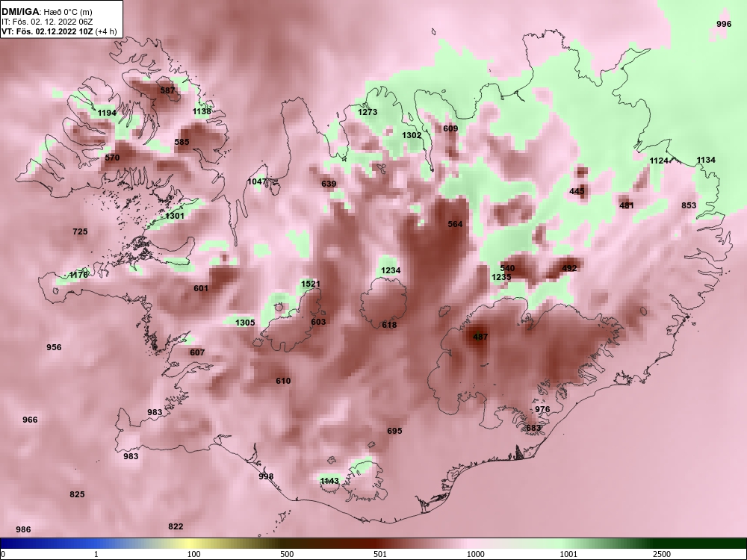Select the 1000 tick label on the colour scale
The height and width of the screenshot is (560, 747).
476,554
